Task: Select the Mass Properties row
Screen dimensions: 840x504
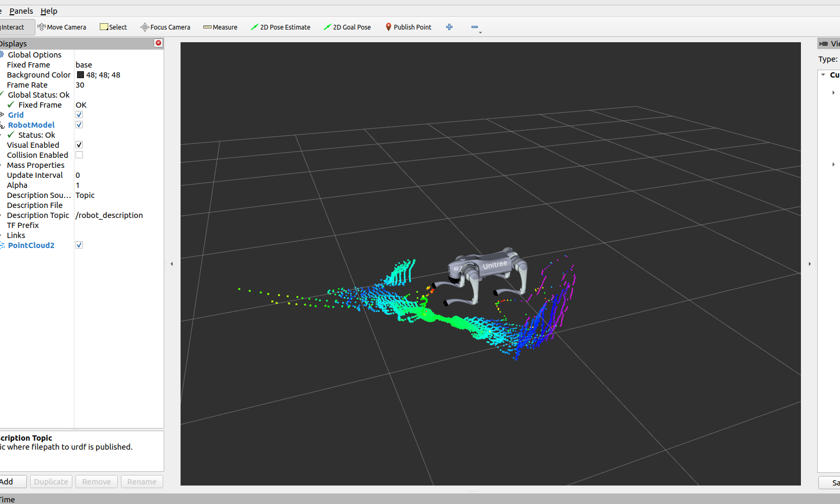Action: click(x=35, y=165)
